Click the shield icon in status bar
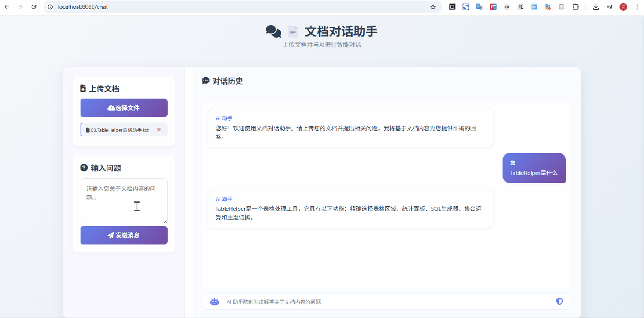Image resolution: width=644 pixels, height=318 pixels. 559,301
